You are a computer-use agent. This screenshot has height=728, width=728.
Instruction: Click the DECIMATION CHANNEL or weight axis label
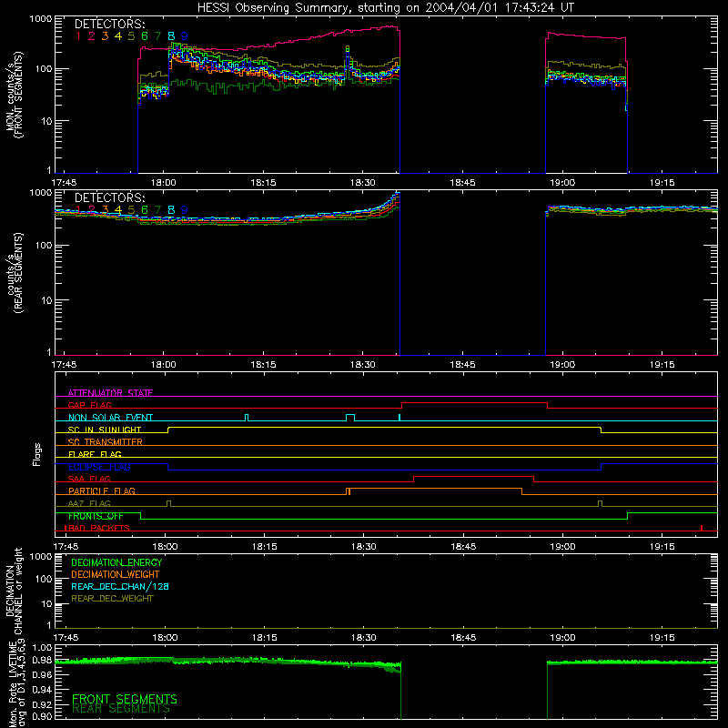point(14,591)
